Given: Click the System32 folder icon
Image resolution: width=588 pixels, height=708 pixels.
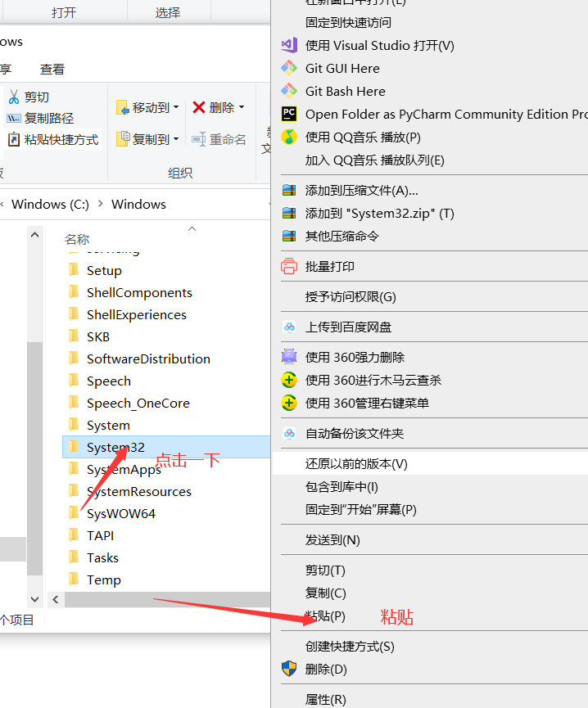Looking at the screenshot, I should pos(74,447).
